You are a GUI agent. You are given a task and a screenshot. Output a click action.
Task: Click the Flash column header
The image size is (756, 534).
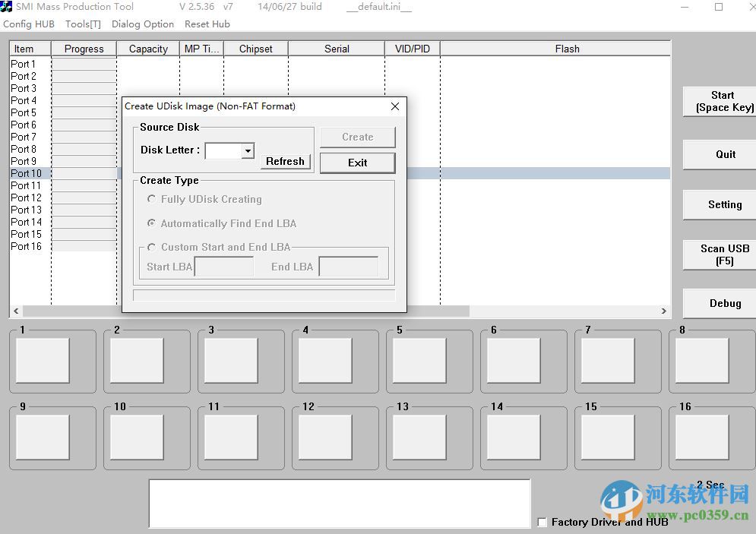tap(555, 49)
